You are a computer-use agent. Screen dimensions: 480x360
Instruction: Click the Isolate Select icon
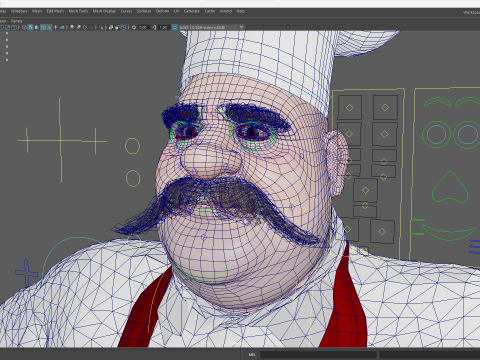(x=101, y=27)
